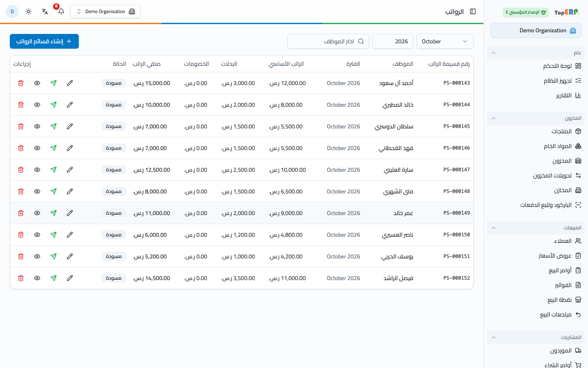The image size is (588, 368).
Task: Toggle the light/dark theme sun icon
Action: (29, 11)
